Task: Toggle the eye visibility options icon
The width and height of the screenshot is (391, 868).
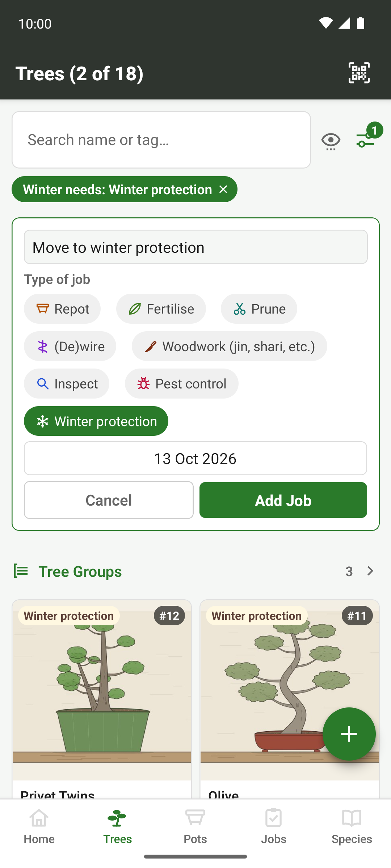Action: click(x=331, y=141)
